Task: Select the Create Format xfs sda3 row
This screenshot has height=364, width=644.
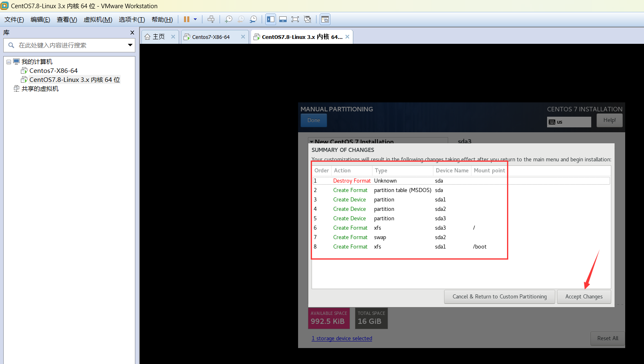Action: 461,228
